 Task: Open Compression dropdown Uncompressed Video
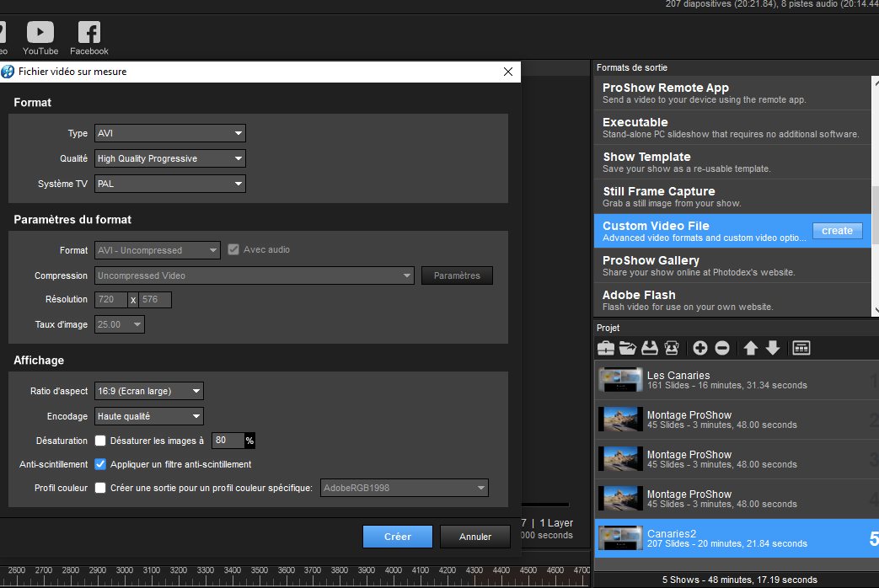[254, 275]
